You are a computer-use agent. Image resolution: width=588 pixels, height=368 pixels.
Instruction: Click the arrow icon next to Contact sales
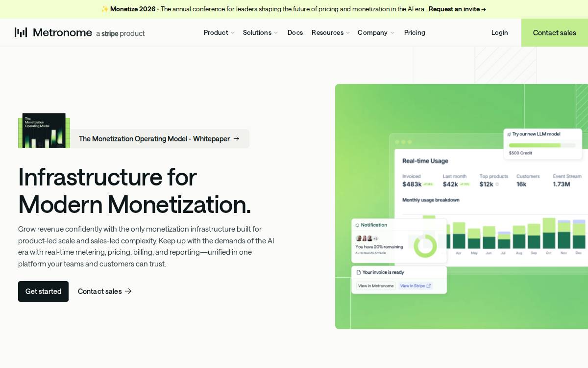pos(128,291)
